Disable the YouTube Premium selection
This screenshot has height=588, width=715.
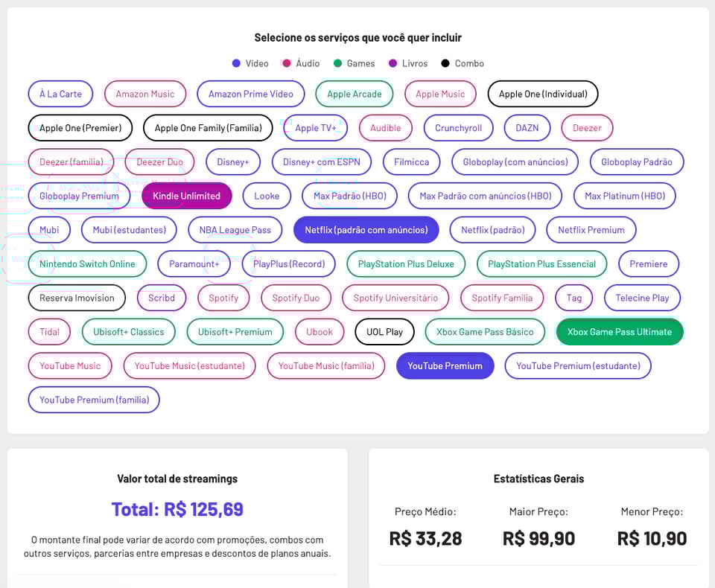(445, 366)
